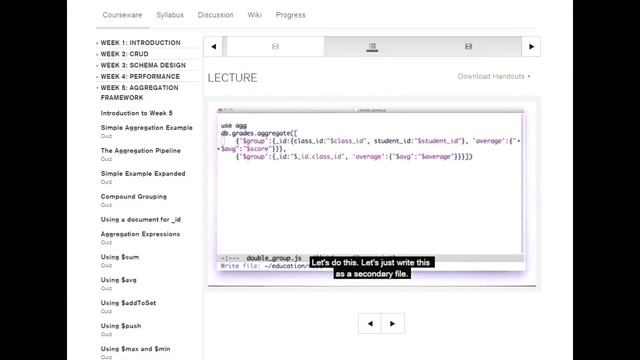This screenshot has height=360, width=640.
Task: Expand Week 4: Performance section
Action: tap(140, 76)
